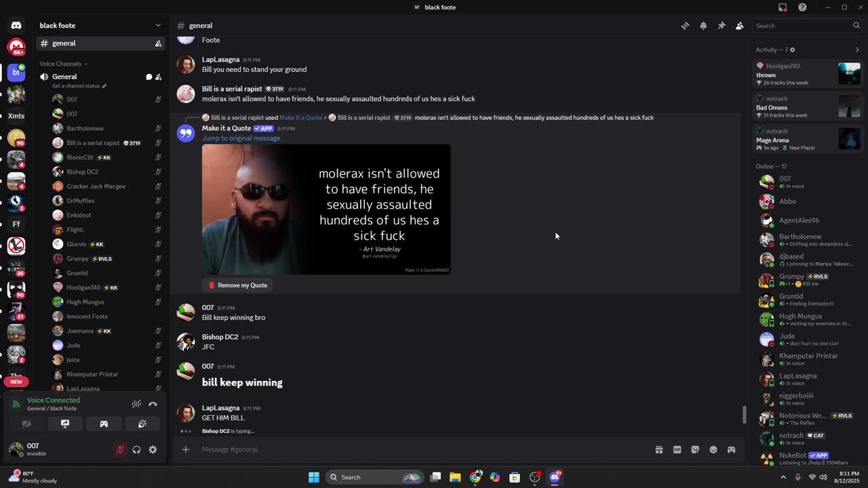The height and width of the screenshot is (488, 868).
Task: Open the sticker picker
Action: (x=695, y=449)
